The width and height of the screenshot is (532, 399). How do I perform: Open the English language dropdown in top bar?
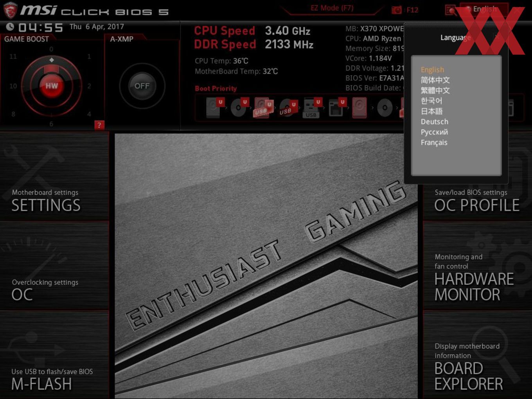(484, 9)
